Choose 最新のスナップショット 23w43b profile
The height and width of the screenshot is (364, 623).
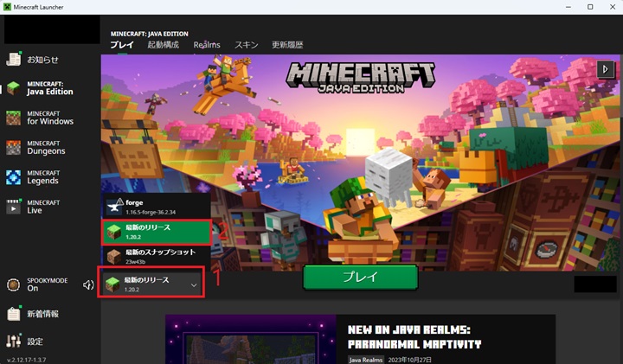point(157,257)
